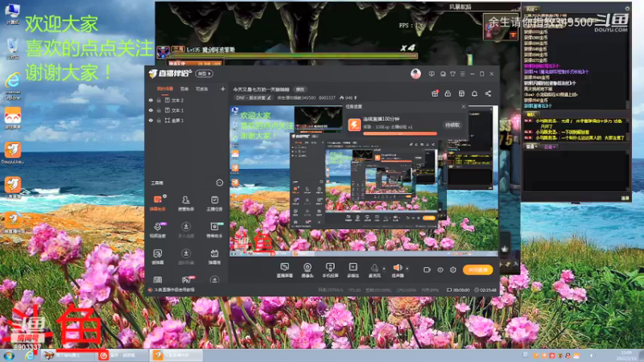Click the 连续直播100分钟 progress bar
This screenshot has height=362, width=644.
[x=400, y=134]
